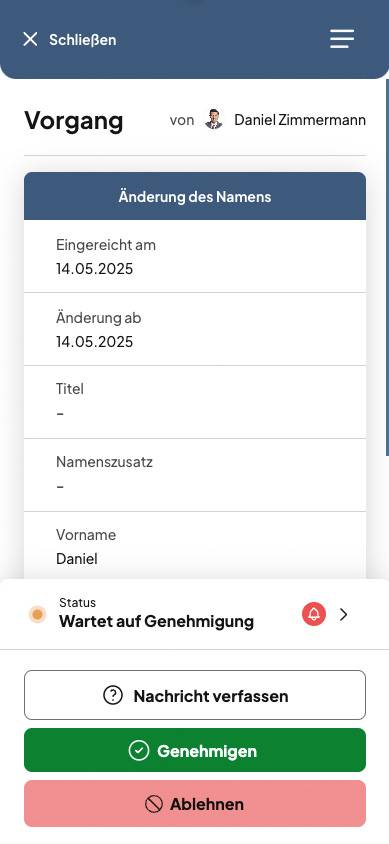Image resolution: width=389 pixels, height=844 pixels.
Task: Click the vertical scrollbar on right edge
Action: pos(387,268)
